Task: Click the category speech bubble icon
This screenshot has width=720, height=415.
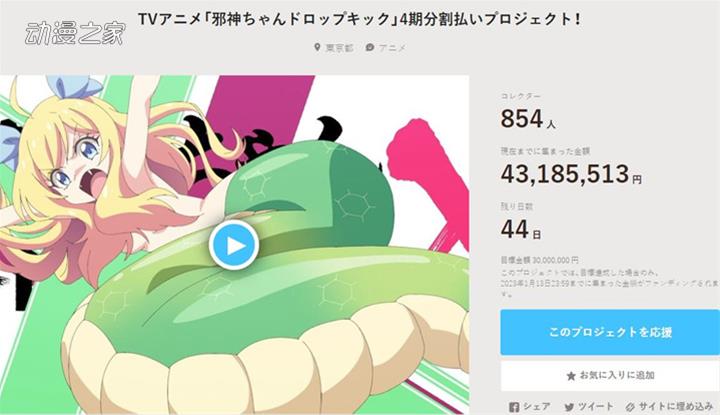Action: (370, 47)
